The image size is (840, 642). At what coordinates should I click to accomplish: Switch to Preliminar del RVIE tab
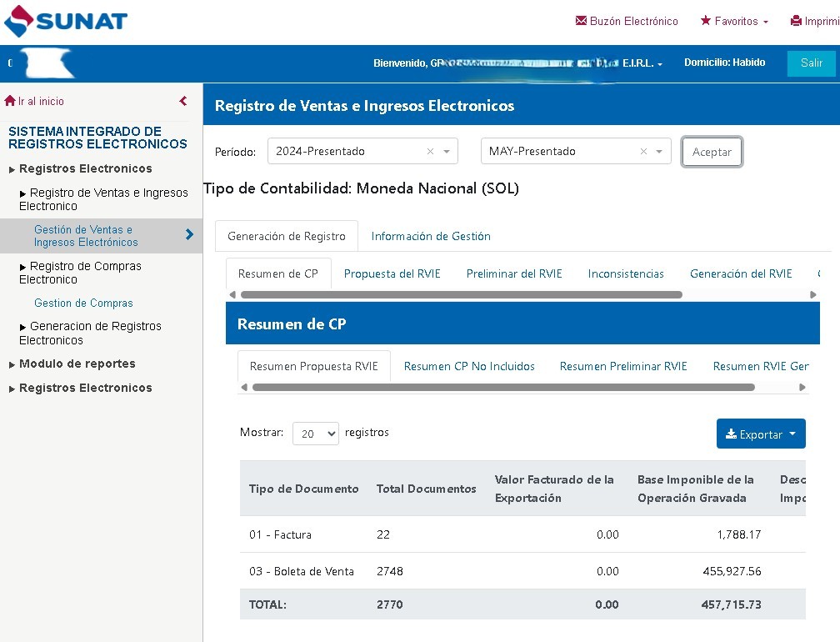click(514, 273)
